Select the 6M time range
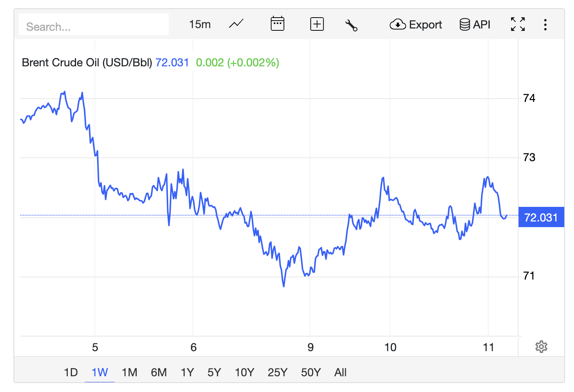The height and width of the screenshot is (392, 574). pos(159,372)
